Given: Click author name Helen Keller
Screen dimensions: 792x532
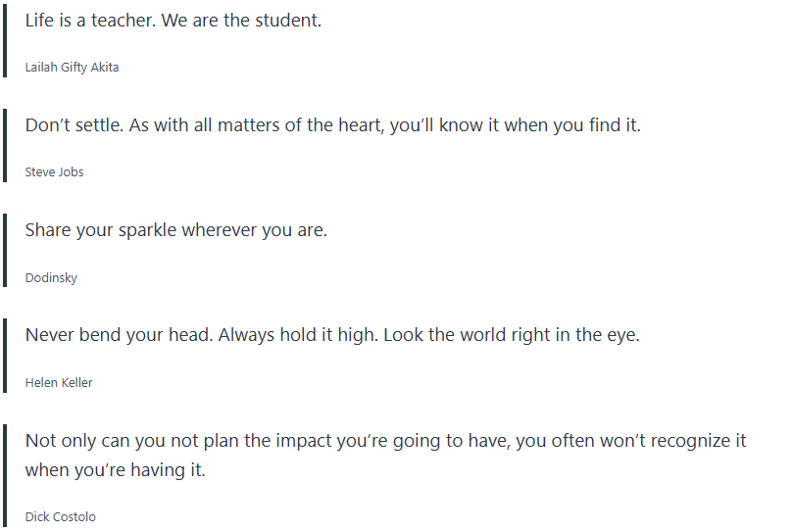Looking at the screenshot, I should pos(59,383).
